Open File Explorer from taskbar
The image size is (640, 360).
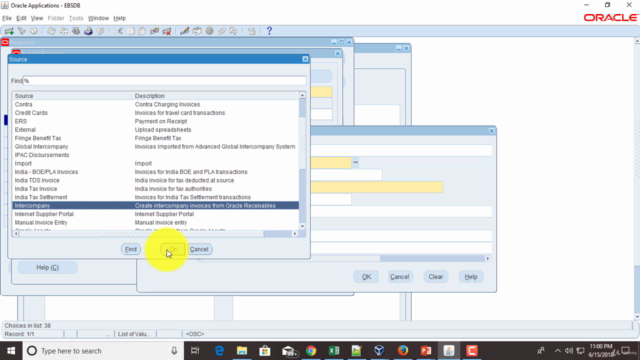(242, 351)
